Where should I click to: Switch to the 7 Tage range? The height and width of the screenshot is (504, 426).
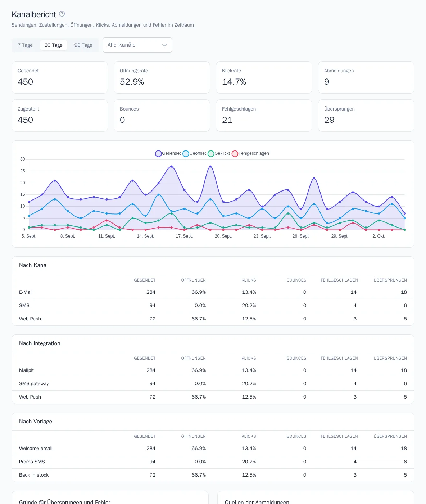25,45
